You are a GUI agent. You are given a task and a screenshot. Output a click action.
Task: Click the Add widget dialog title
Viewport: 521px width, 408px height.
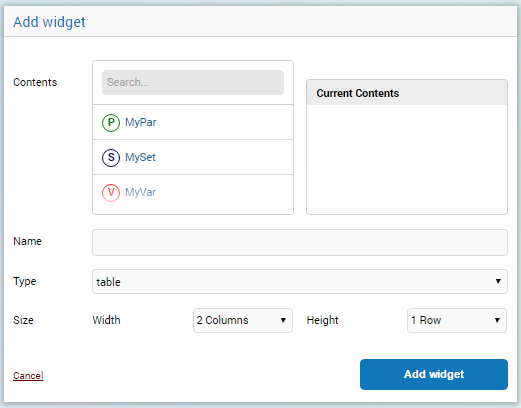(49, 22)
